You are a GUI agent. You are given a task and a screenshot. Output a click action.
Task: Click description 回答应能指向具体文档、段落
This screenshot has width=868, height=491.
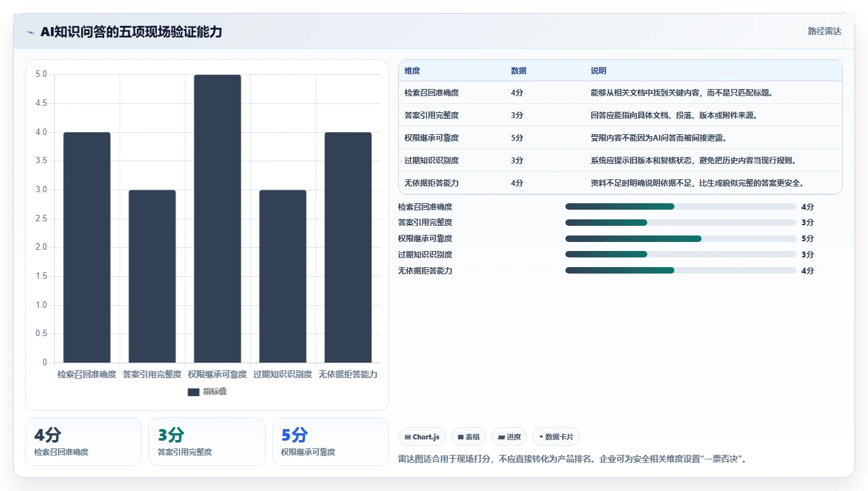pos(674,115)
